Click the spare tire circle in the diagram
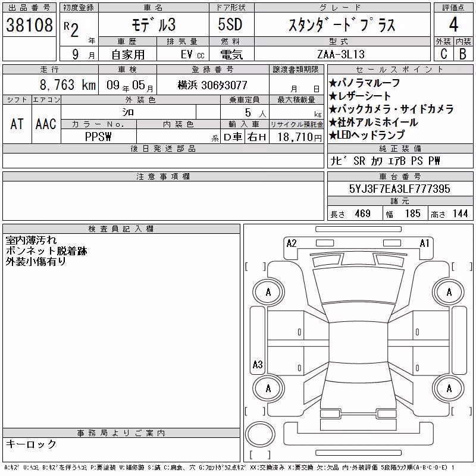The width and height of the screenshot is (476, 476). pyautogui.click(x=260, y=434)
